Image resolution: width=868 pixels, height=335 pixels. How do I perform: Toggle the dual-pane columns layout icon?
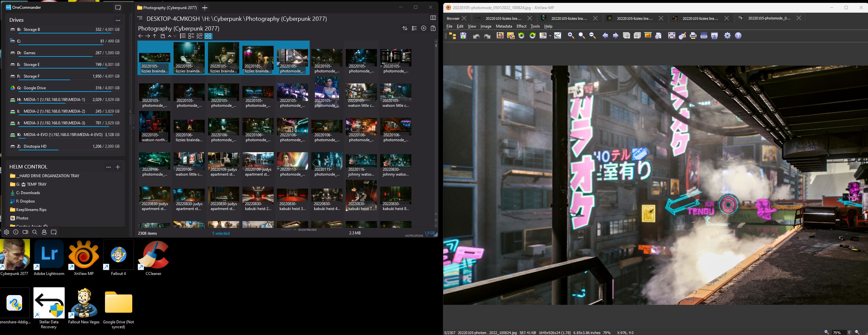click(433, 18)
